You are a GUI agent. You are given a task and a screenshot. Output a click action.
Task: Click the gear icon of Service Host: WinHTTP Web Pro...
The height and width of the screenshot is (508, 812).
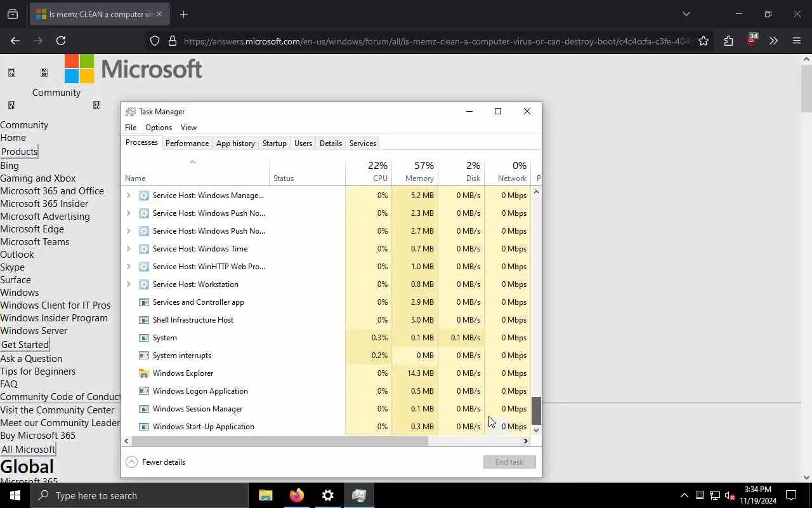(144, 267)
